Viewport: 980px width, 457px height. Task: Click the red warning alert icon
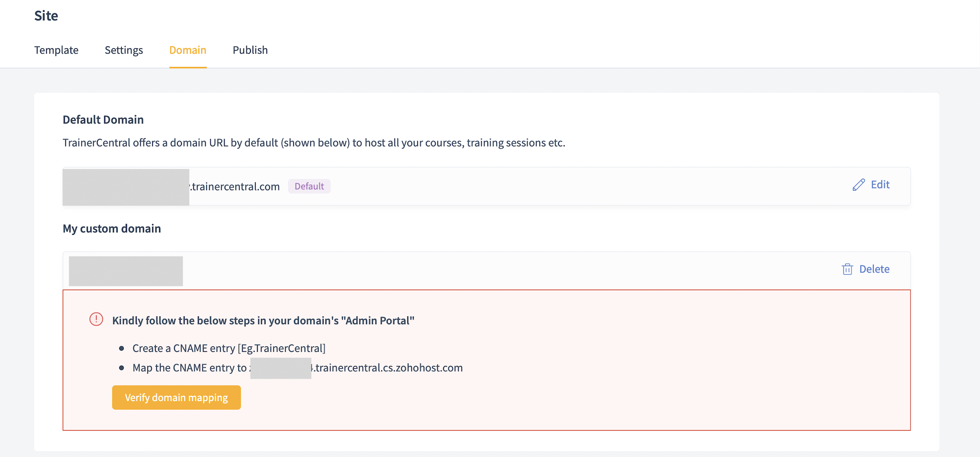click(96, 319)
